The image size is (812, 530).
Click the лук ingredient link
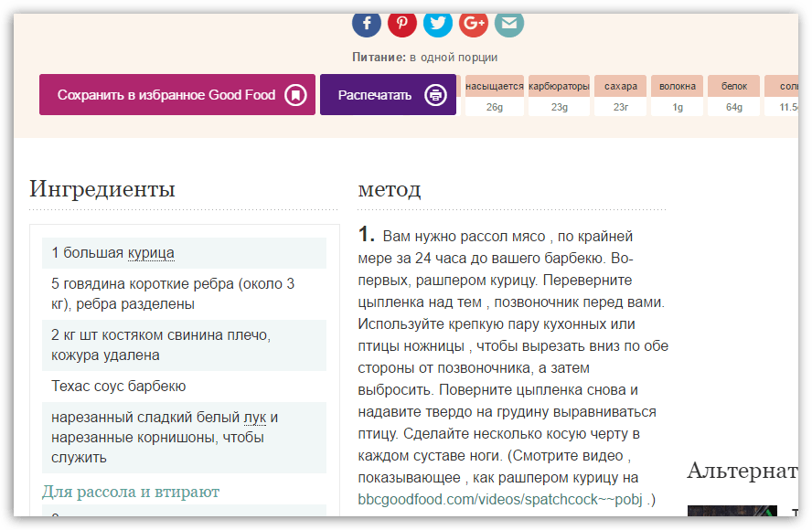tap(254, 418)
